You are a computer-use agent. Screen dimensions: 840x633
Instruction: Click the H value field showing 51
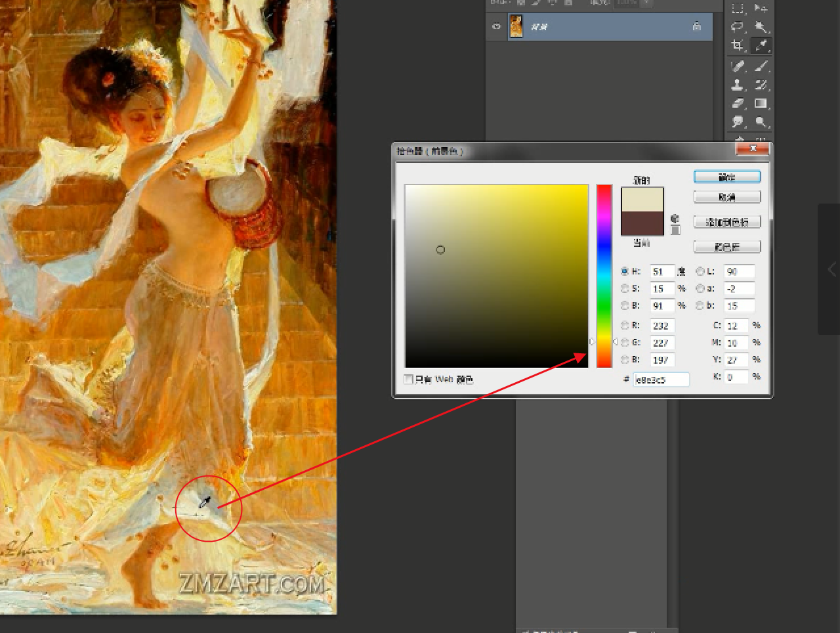(x=662, y=271)
